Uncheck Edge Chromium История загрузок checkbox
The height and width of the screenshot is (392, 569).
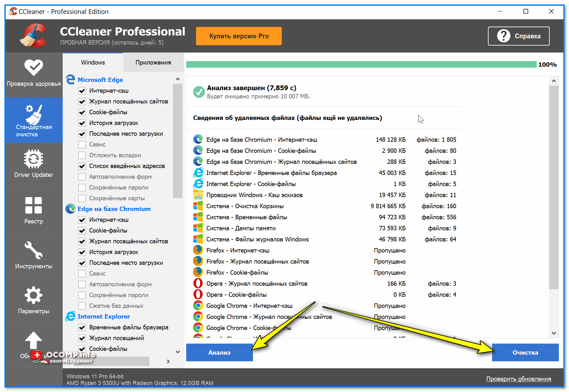pos(82,252)
